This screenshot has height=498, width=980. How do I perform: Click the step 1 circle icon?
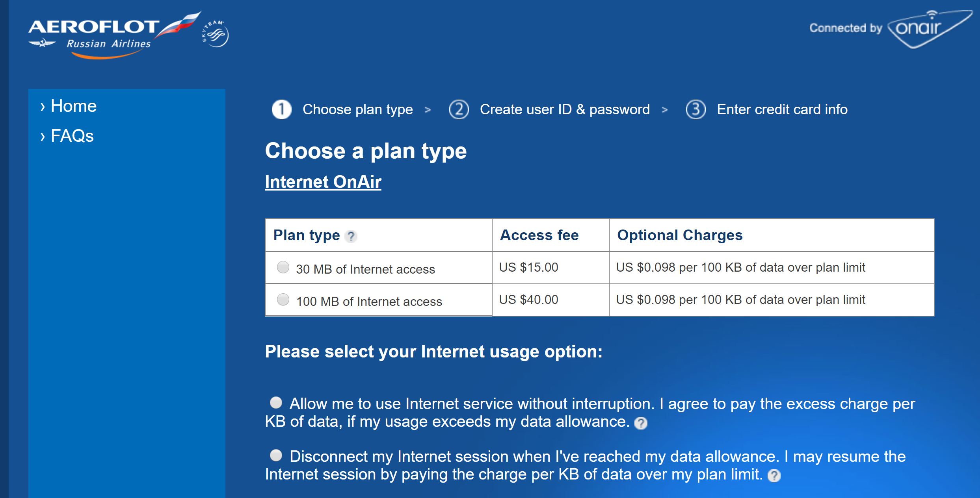coord(282,109)
